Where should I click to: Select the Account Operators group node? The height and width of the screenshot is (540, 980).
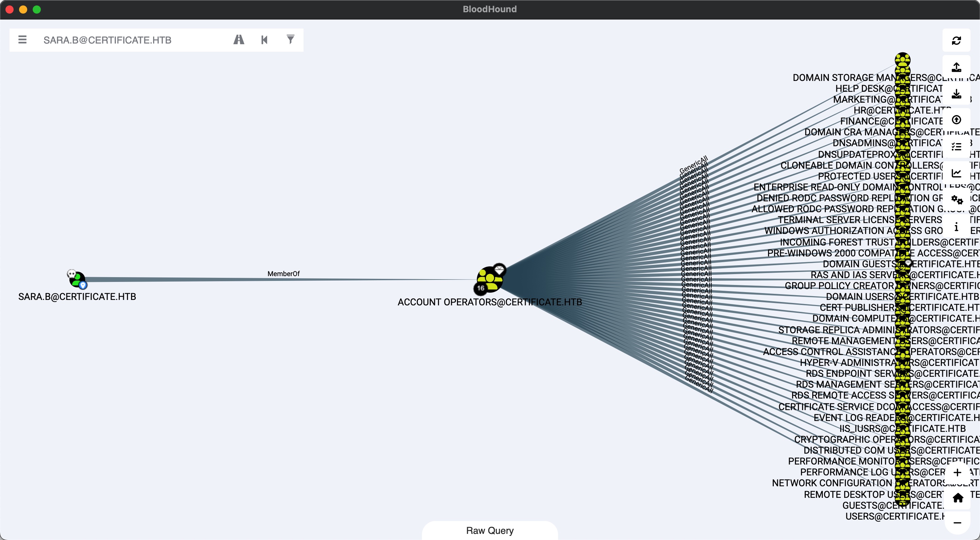[x=490, y=280]
